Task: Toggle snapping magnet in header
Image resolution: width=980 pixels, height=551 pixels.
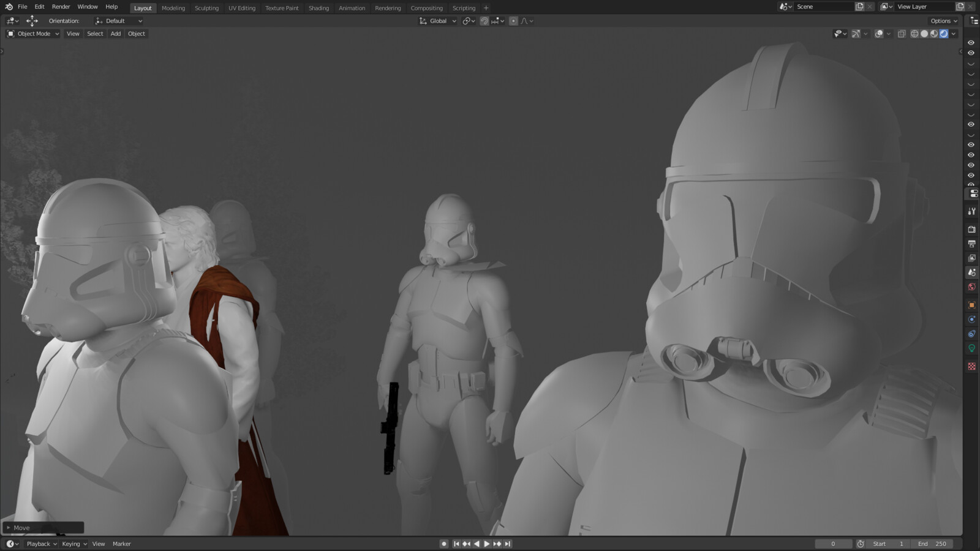Action: pos(484,21)
